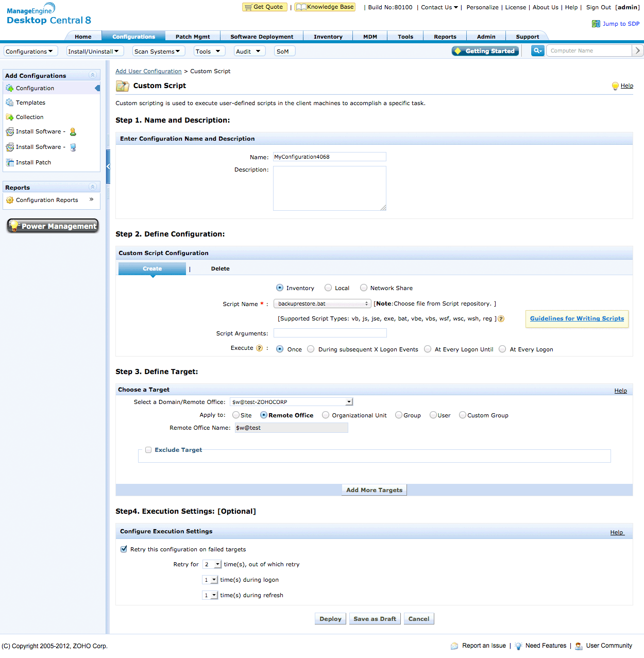Open the Audit dropdown

tap(249, 51)
